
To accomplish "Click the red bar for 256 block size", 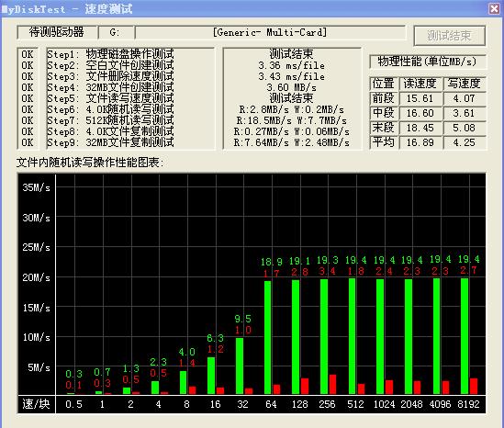I will (332, 384).
